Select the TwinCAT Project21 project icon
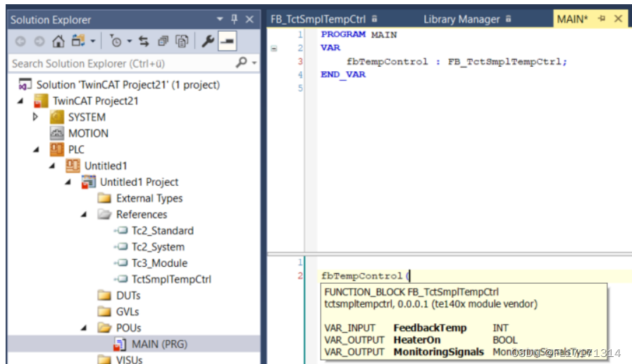 [41, 101]
